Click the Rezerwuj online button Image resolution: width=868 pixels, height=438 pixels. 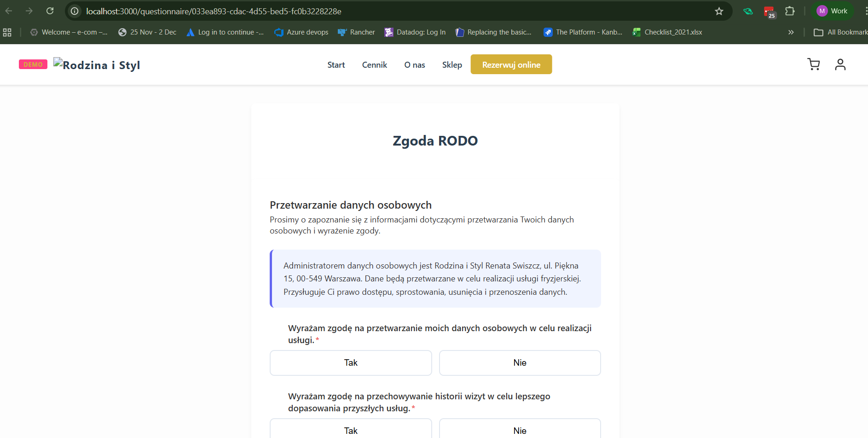pyautogui.click(x=511, y=64)
